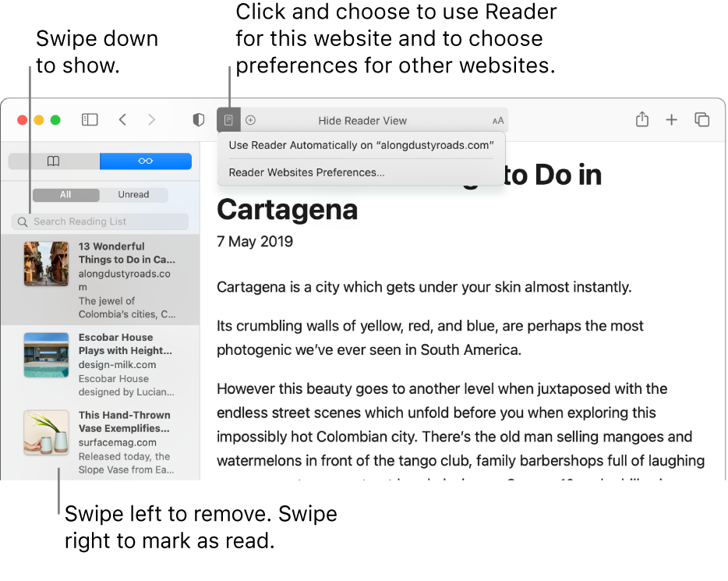Open the 13 Wonderful Things reading item
The height and width of the screenshot is (581, 728).
click(x=101, y=280)
